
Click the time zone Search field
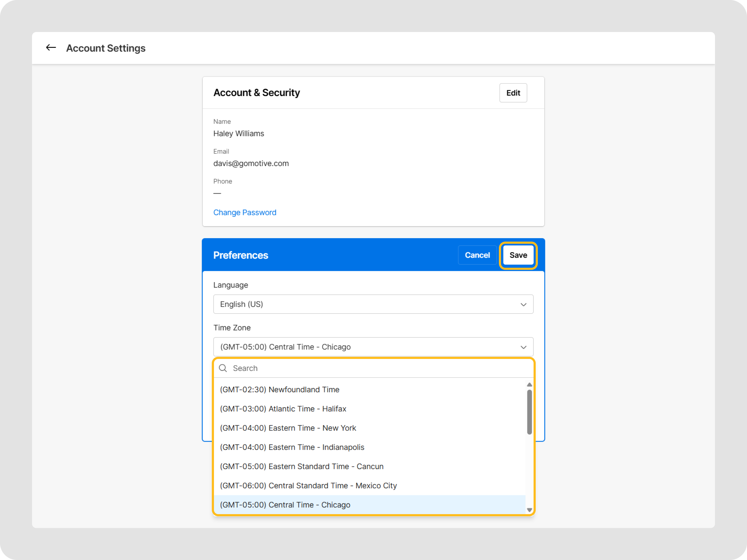click(x=378, y=368)
